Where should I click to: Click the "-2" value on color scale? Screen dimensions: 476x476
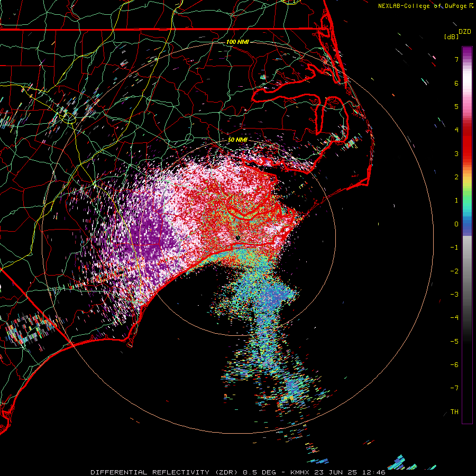coord(454,271)
